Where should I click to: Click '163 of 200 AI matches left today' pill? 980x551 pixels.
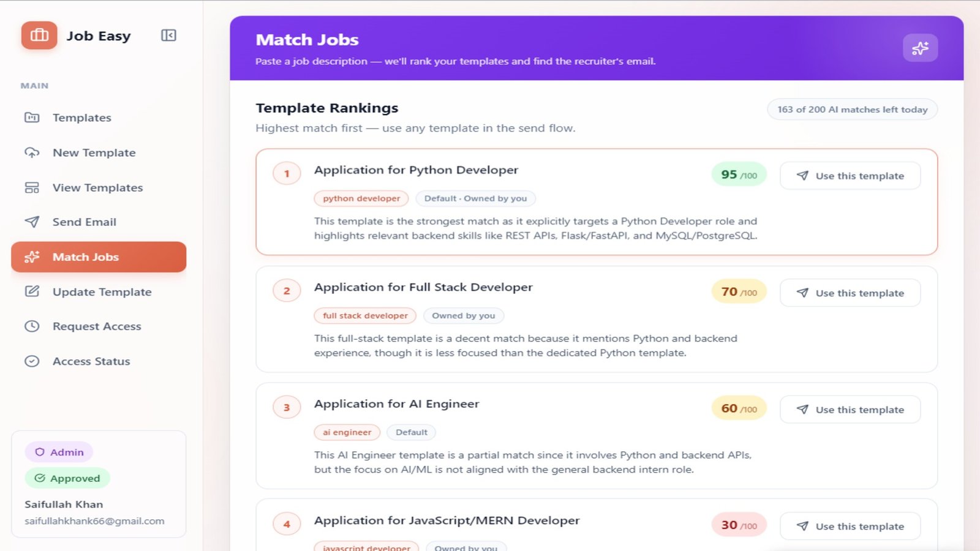coord(852,110)
